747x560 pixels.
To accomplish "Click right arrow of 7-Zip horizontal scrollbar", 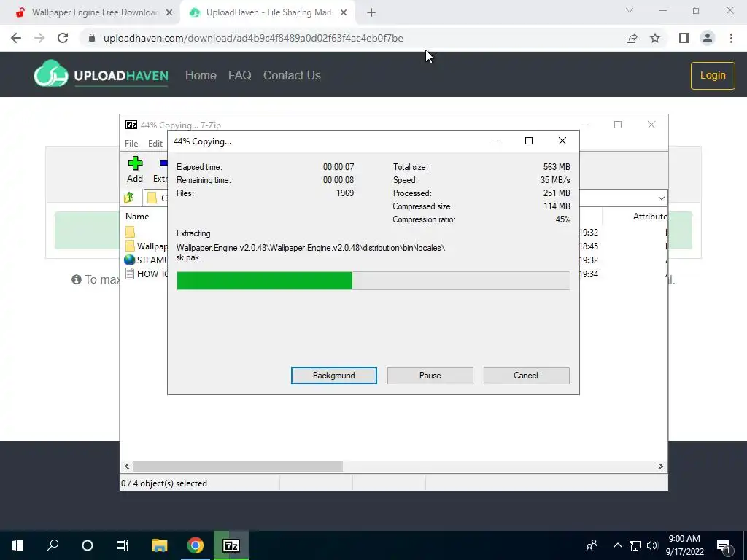I will pos(661,466).
